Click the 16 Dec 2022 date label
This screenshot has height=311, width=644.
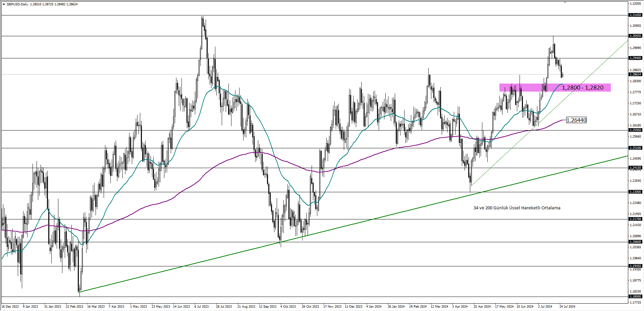[10, 307]
